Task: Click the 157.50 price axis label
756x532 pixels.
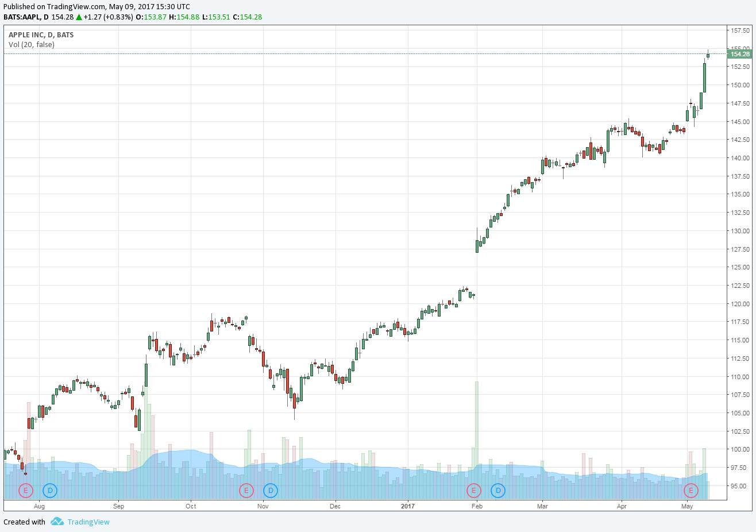Action: pyautogui.click(x=740, y=30)
